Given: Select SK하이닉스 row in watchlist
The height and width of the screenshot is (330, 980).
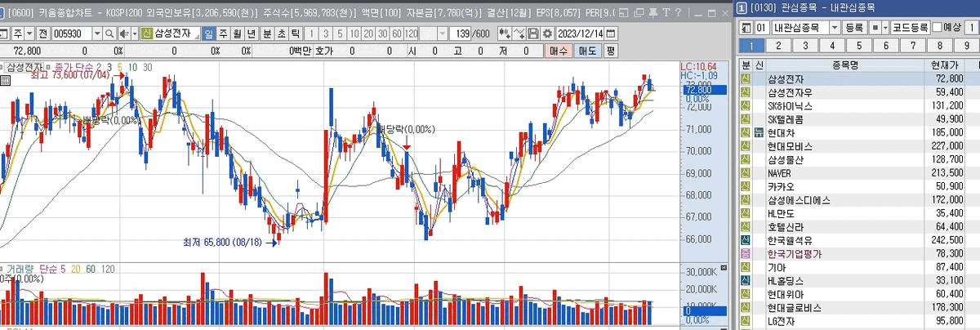Looking at the screenshot, I should (x=859, y=106).
